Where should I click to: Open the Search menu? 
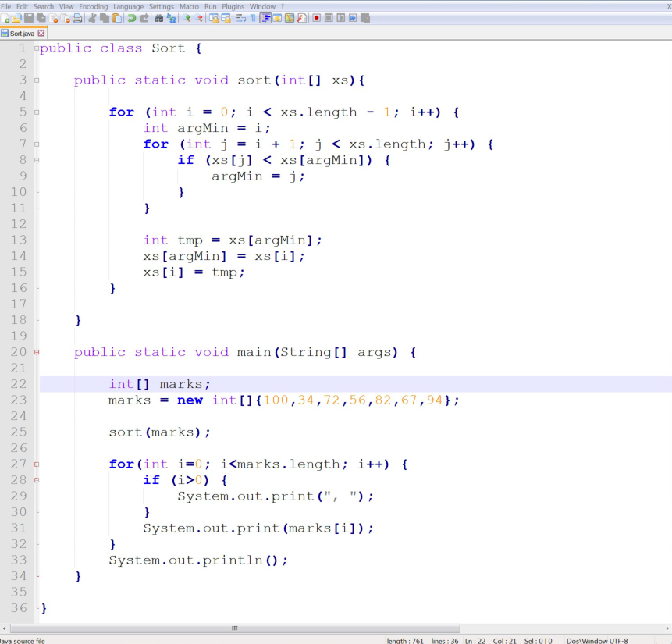pyautogui.click(x=44, y=6)
